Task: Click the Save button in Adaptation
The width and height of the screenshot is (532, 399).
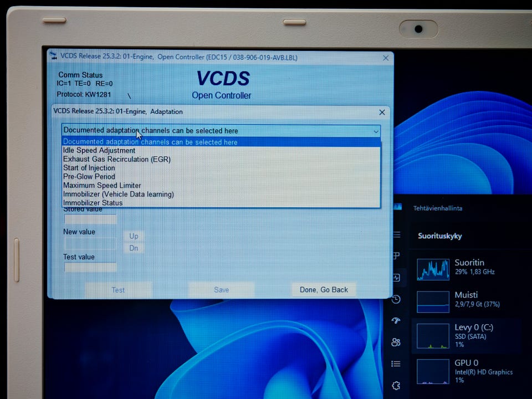Action: [221, 290]
